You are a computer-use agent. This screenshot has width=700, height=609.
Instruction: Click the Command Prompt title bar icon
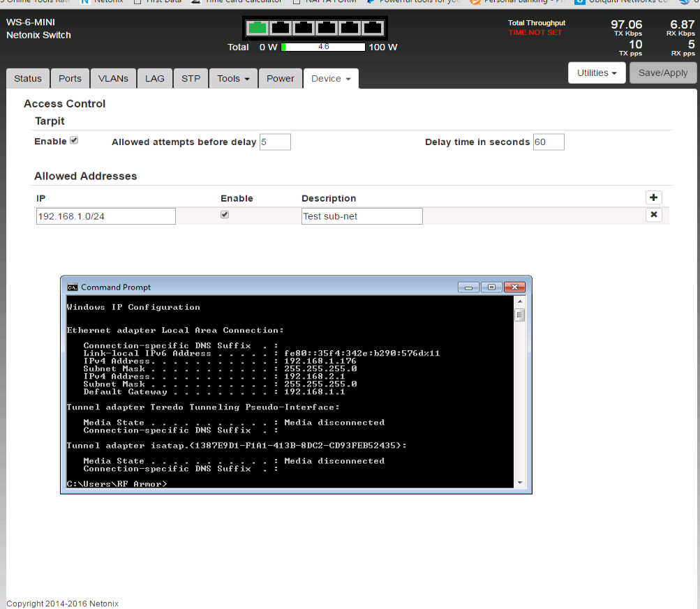tap(73, 287)
